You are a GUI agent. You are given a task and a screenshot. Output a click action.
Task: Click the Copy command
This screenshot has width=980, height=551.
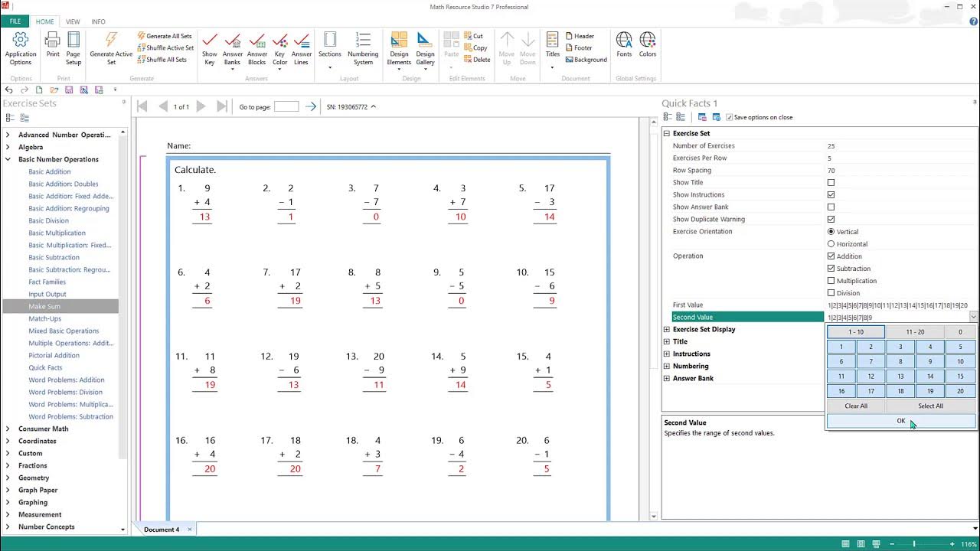click(x=475, y=47)
